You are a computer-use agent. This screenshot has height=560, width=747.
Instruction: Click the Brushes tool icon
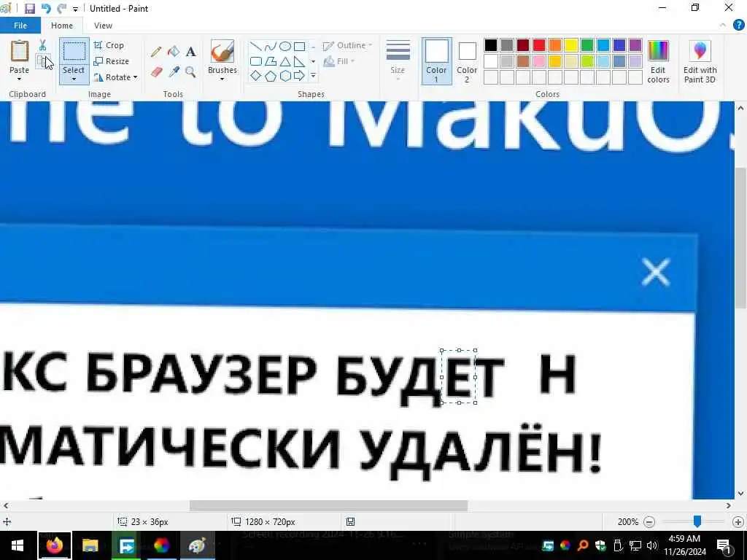(x=222, y=52)
